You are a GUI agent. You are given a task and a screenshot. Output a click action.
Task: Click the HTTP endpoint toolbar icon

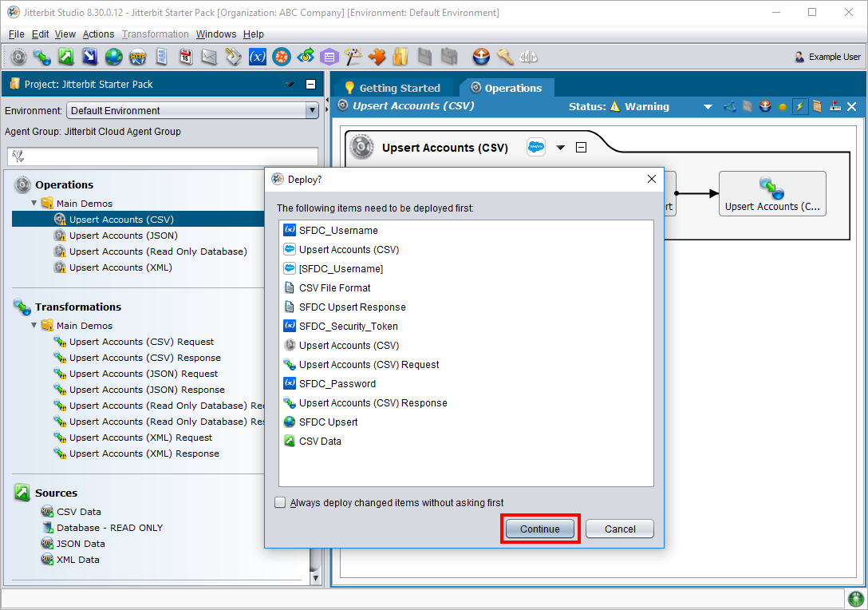(x=138, y=57)
